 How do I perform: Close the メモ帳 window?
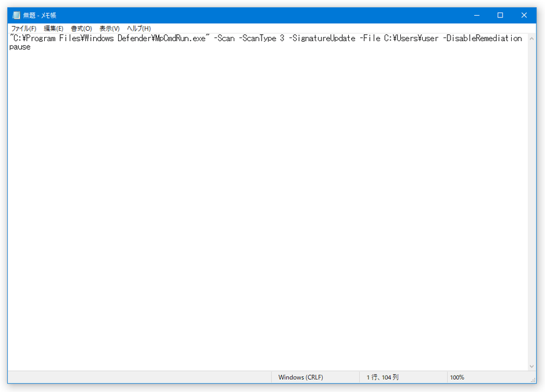[524, 15]
